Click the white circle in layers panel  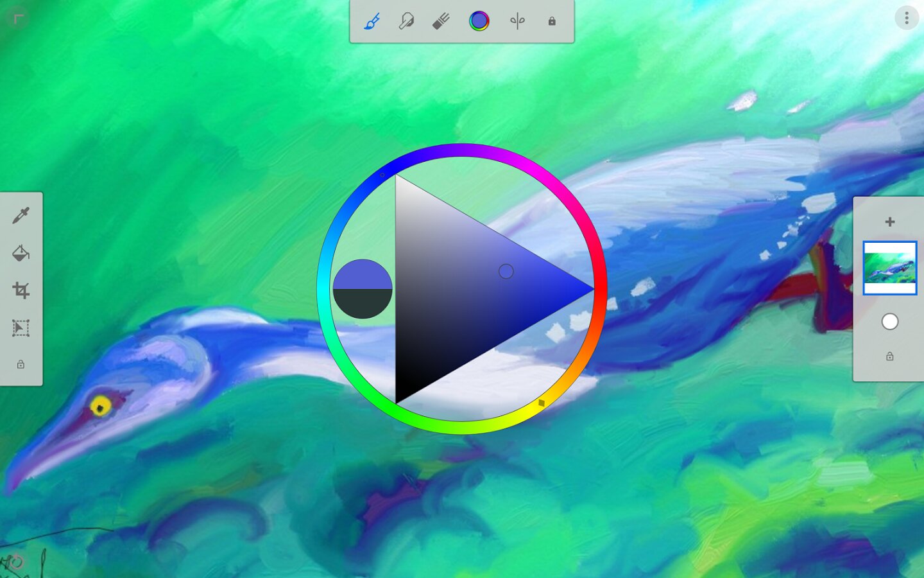tap(889, 322)
